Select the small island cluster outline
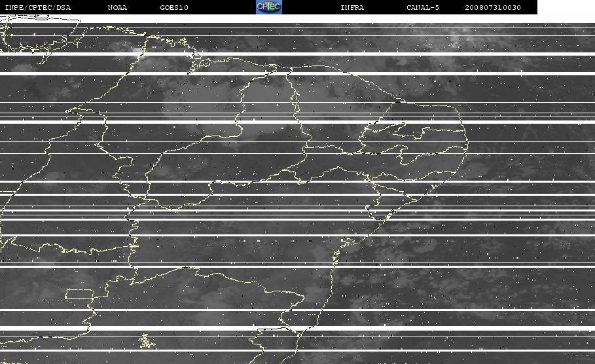Image resolution: width=595 pixels, height=364 pixels. tap(147, 341)
